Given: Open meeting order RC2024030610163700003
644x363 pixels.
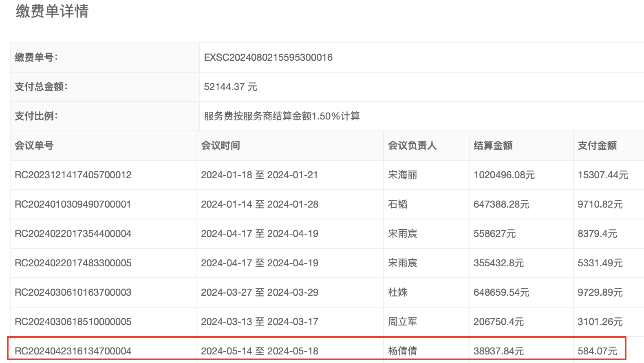Looking at the screenshot, I should (x=73, y=292).
